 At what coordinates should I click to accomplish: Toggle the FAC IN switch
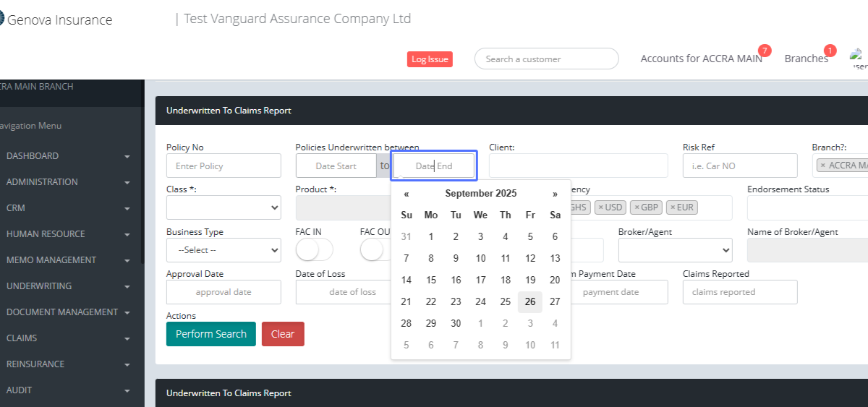[x=314, y=250]
